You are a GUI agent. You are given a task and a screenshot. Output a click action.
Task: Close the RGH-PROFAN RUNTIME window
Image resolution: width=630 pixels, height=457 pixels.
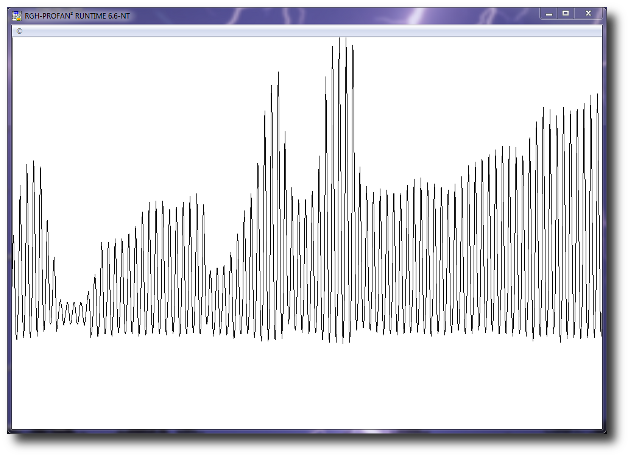[x=588, y=14]
